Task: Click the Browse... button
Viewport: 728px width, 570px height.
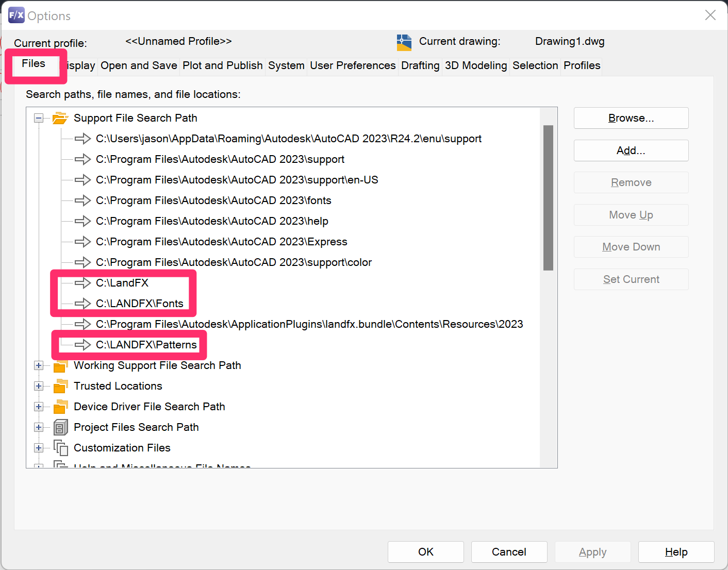Action: tap(631, 118)
